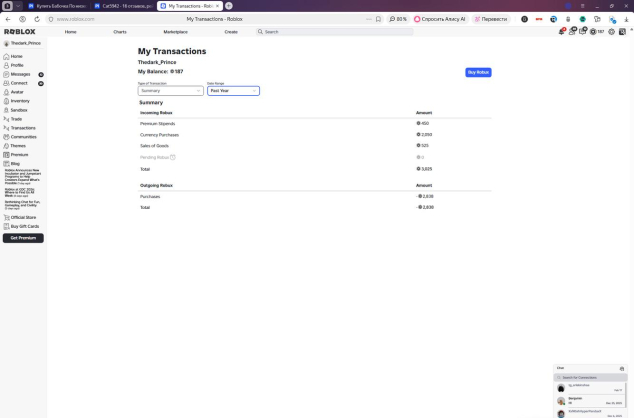This screenshot has width=634, height=418.
Task: Open the Date Range dropdown
Action: coord(233,91)
